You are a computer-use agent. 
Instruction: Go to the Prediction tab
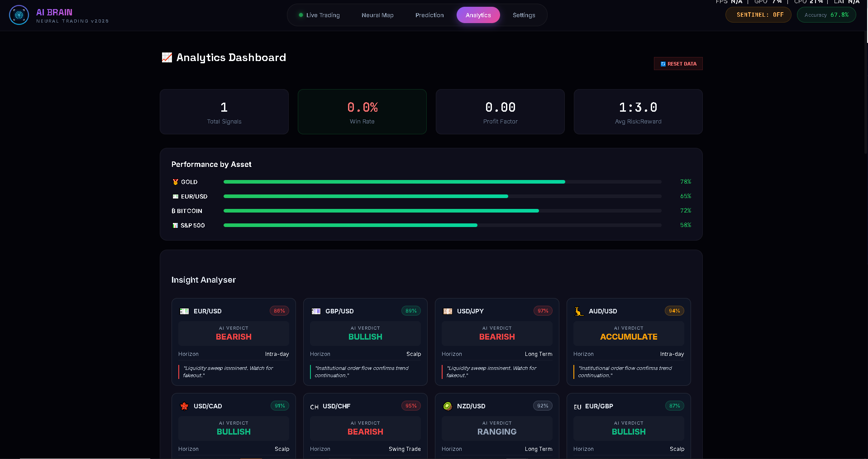tap(429, 15)
